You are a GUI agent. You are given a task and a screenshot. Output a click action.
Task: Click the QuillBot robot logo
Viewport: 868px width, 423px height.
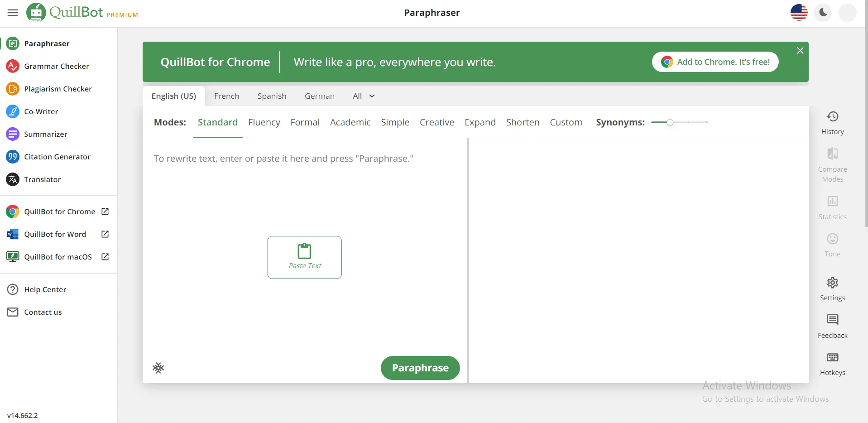pyautogui.click(x=36, y=12)
